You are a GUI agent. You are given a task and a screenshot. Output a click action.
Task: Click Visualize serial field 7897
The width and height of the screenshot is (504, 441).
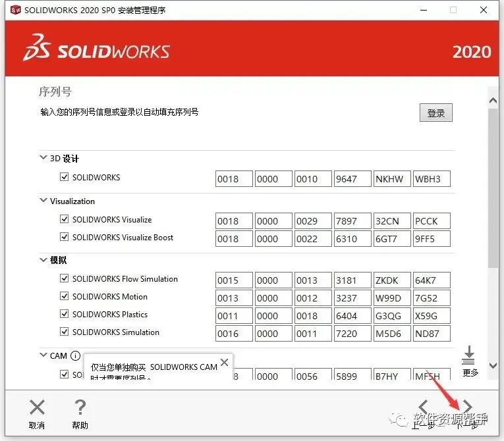[352, 221]
